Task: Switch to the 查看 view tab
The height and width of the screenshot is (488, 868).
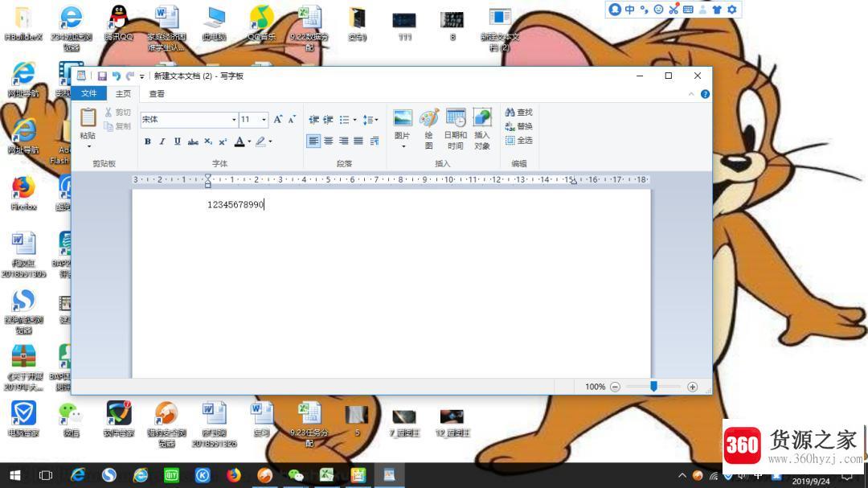Action: point(157,93)
